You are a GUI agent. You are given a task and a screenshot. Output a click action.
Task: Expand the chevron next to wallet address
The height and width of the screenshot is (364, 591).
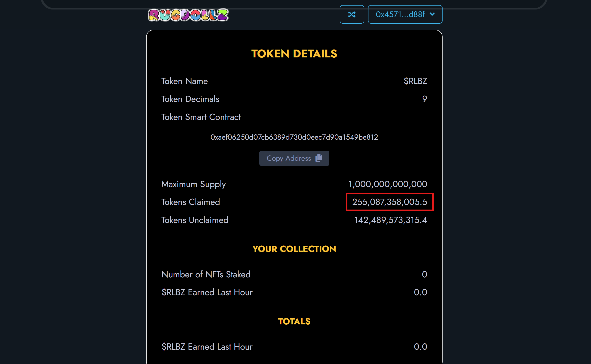tap(432, 14)
